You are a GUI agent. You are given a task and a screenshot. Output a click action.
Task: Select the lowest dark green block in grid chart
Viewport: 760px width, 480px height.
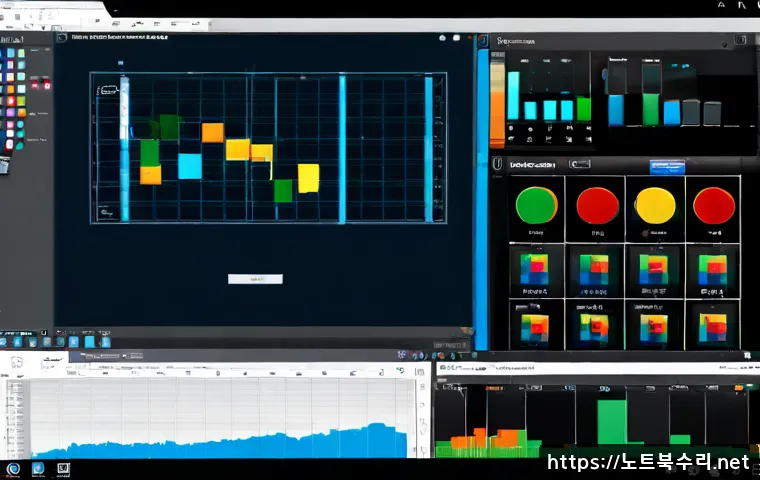pos(283,191)
